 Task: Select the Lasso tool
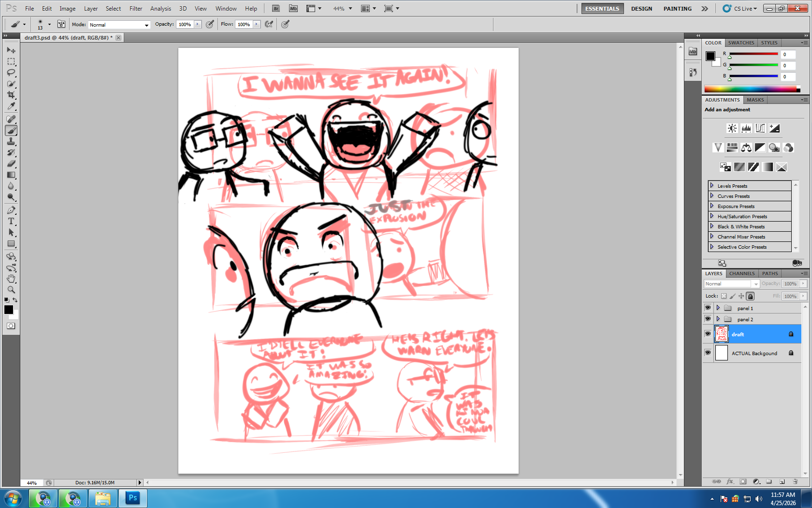(x=11, y=73)
